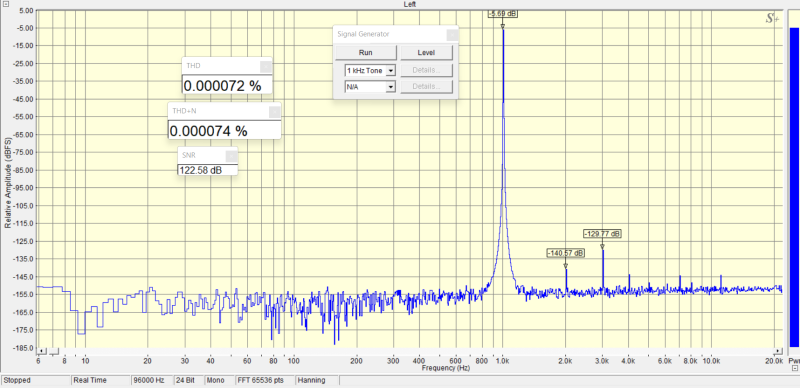Select the -129.77 dB harmonic marker label

tap(603, 234)
